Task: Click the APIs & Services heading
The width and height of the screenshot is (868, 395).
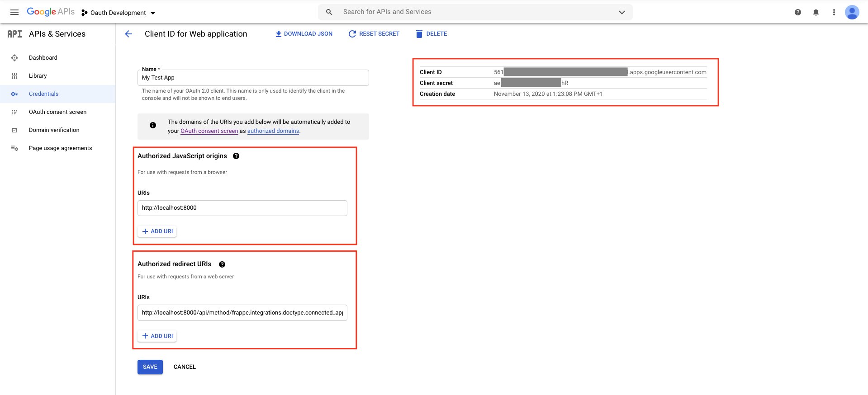Action: (x=57, y=34)
